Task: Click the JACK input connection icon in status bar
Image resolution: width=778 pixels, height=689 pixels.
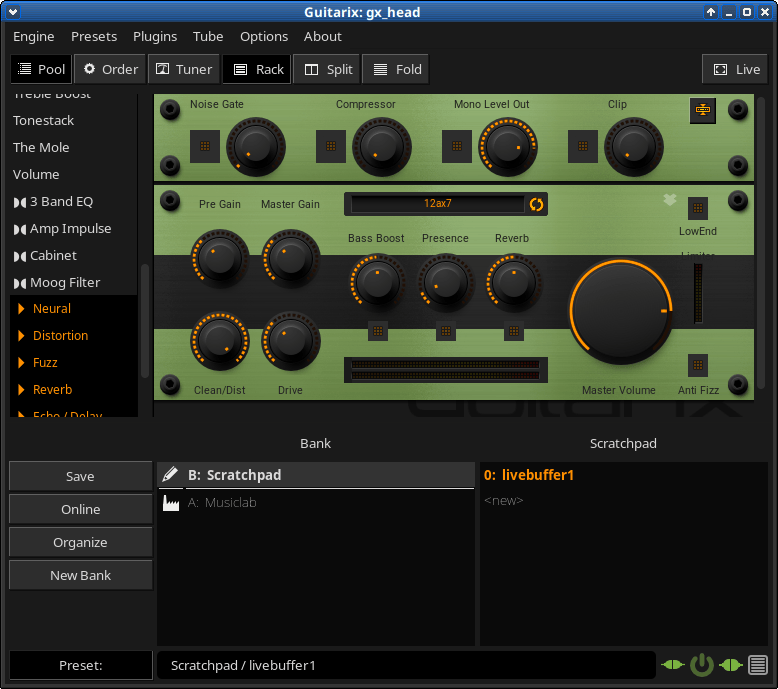Action: tap(673, 665)
